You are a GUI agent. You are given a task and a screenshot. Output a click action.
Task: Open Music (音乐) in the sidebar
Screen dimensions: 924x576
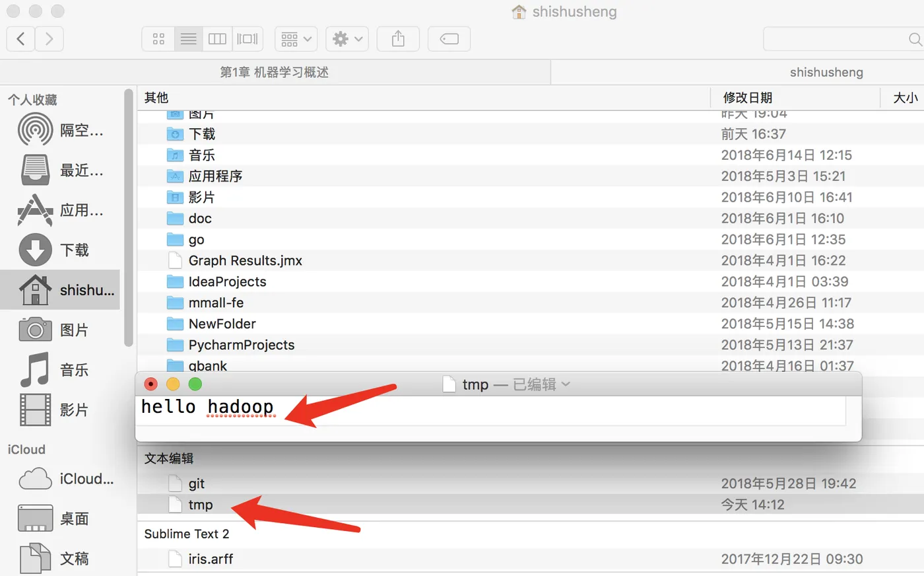click(x=61, y=369)
